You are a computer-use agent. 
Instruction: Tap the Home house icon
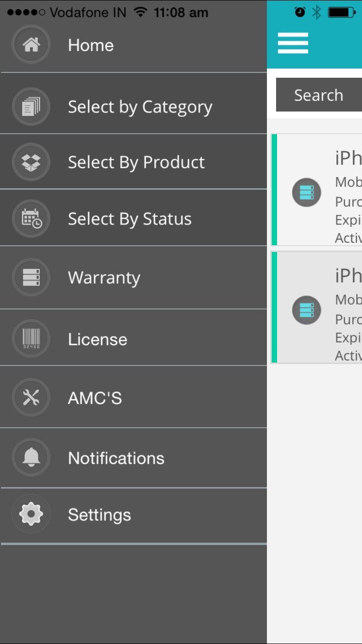coord(31,45)
